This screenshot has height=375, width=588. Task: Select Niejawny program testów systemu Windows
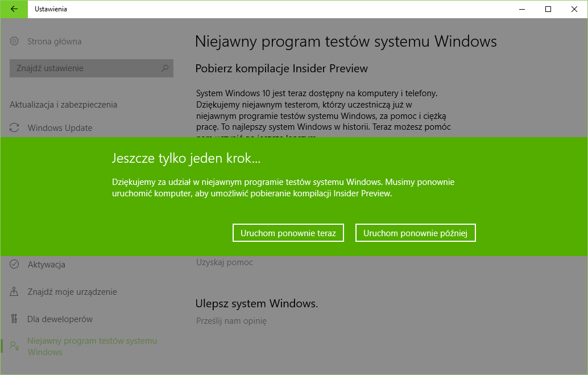click(92, 346)
